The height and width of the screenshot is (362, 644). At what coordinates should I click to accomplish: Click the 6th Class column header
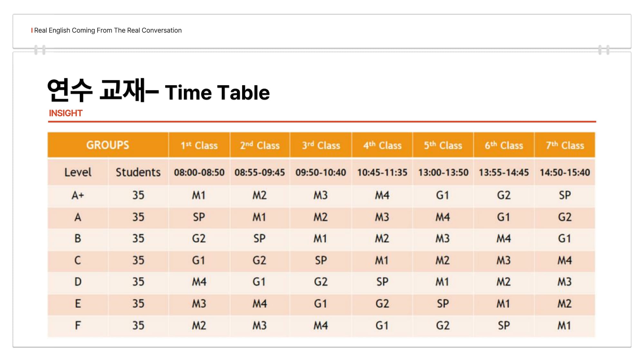pyautogui.click(x=504, y=145)
